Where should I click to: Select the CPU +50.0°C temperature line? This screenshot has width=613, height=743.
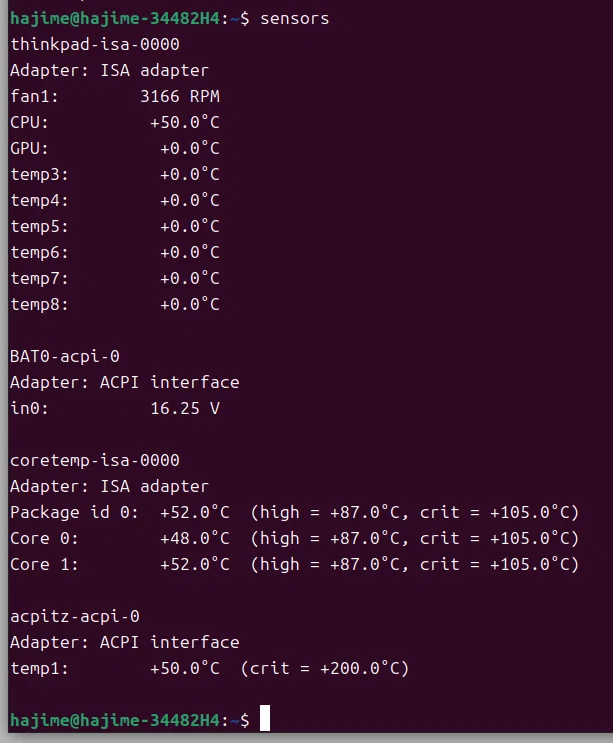tap(115, 122)
